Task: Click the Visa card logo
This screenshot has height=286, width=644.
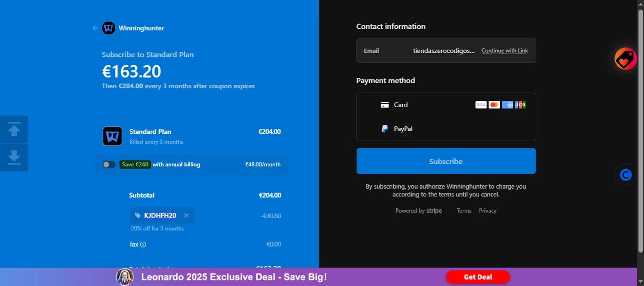Action: tap(481, 105)
